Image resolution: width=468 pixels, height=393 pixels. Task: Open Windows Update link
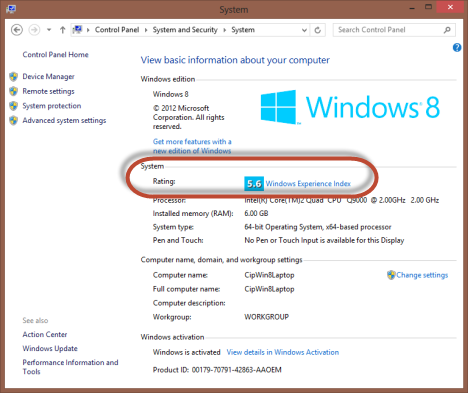(50, 348)
